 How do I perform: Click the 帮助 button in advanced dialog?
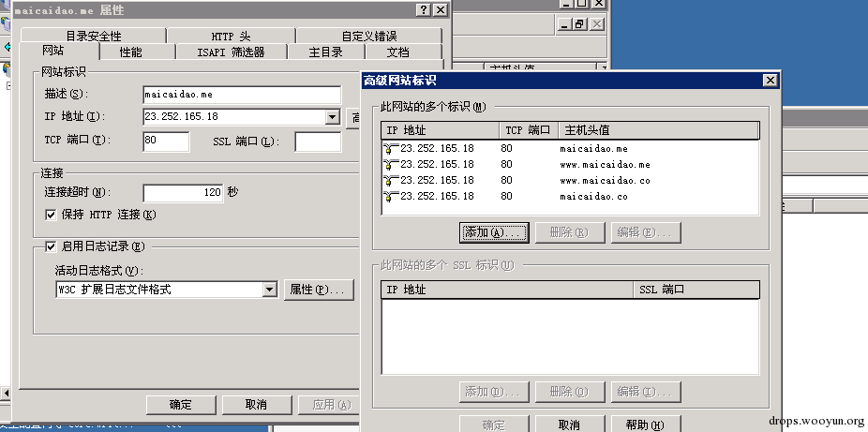coord(646,425)
